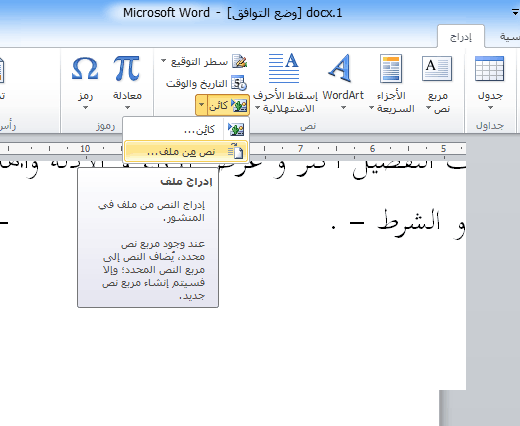This screenshot has height=426, width=520.
Task: Click the Object (كائن) ribbon button icon
Action: (x=239, y=106)
